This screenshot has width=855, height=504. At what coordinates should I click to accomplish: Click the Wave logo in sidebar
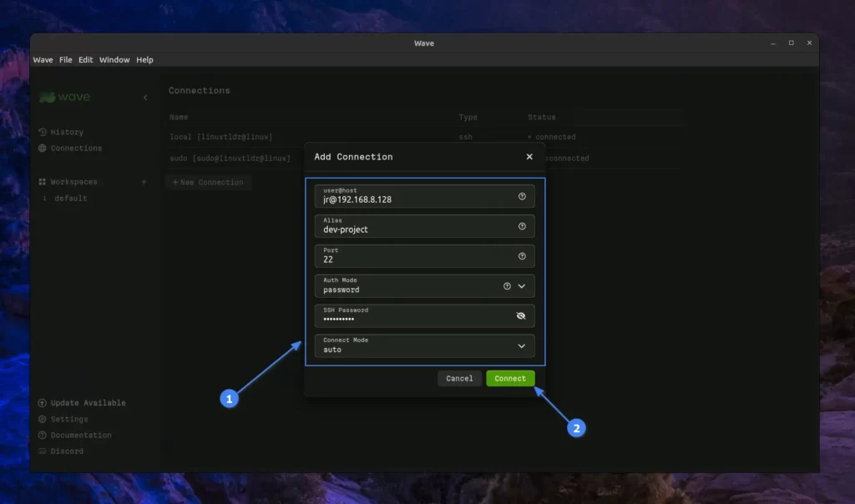65,98
